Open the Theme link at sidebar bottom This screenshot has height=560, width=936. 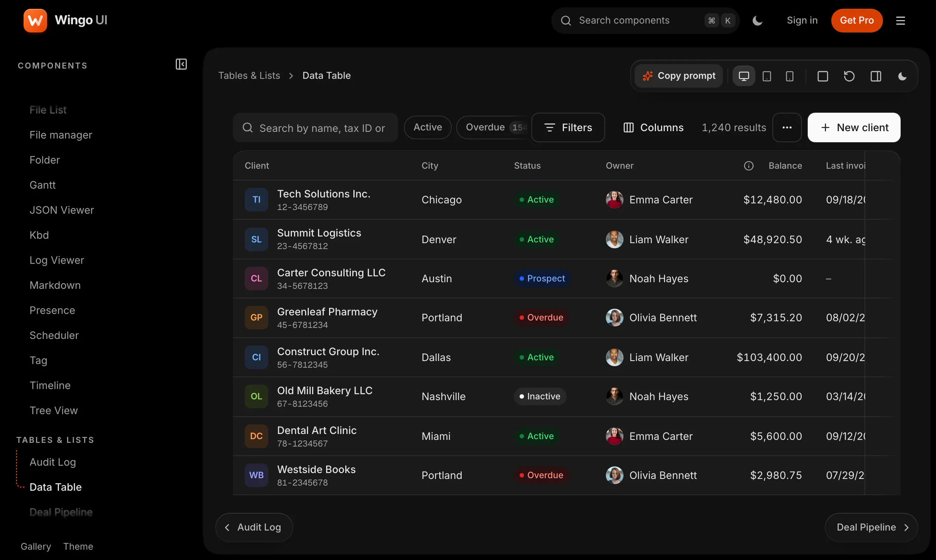[x=78, y=546]
